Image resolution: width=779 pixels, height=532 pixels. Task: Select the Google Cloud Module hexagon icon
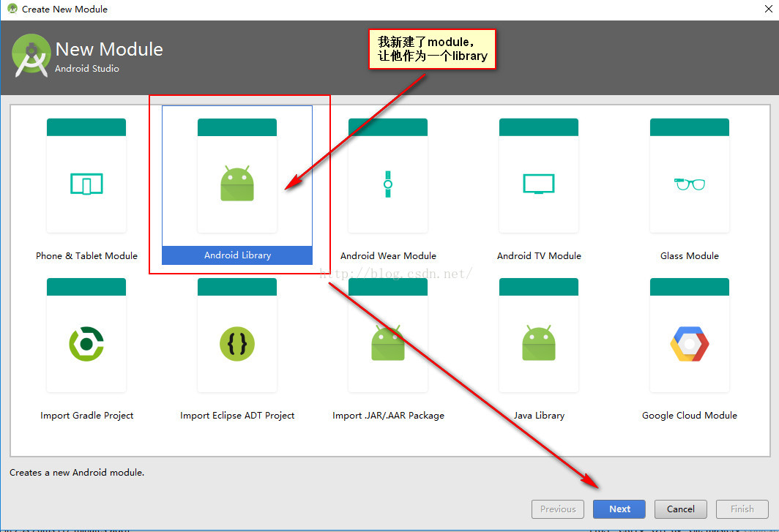click(690, 344)
